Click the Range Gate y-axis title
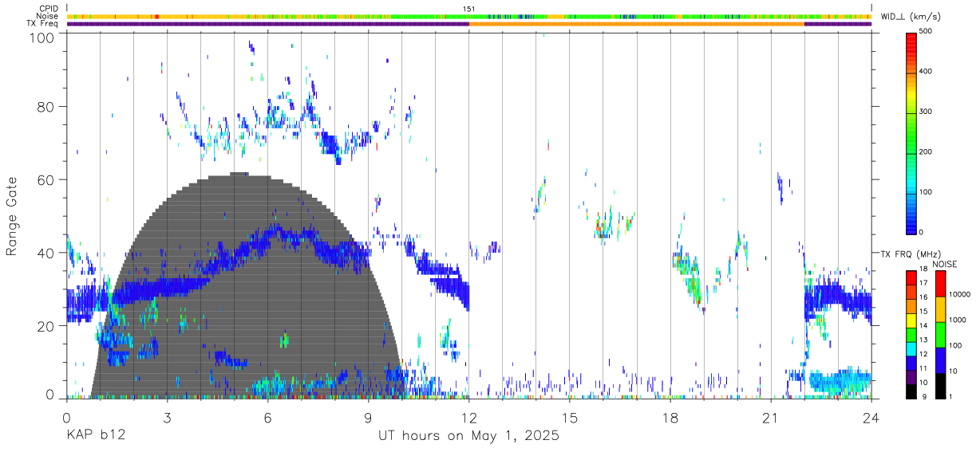 pyautogui.click(x=13, y=215)
